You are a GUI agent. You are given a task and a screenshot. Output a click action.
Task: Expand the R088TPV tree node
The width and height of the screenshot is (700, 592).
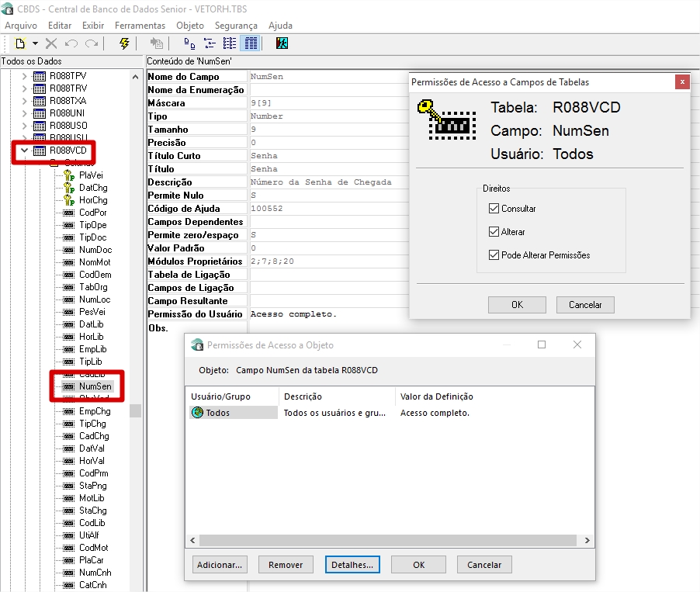click(25, 76)
